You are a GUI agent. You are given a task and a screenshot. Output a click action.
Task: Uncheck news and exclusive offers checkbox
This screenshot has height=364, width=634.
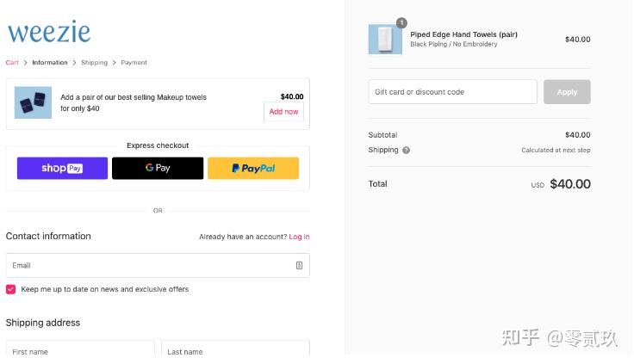click(x=11, y=289)
